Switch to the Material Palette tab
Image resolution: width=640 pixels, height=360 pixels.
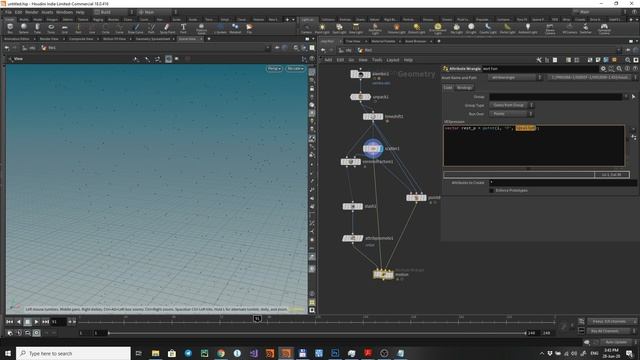coord(383,41)
